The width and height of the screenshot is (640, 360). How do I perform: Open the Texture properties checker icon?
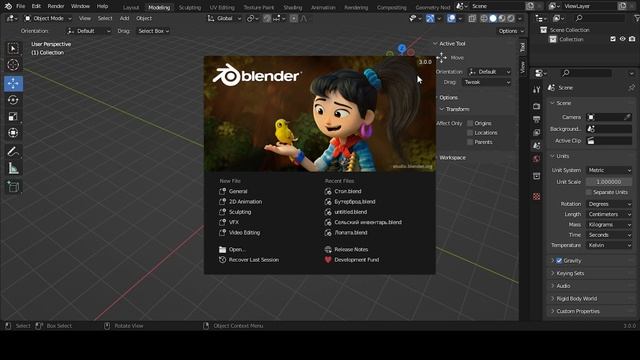coord(537,196)
